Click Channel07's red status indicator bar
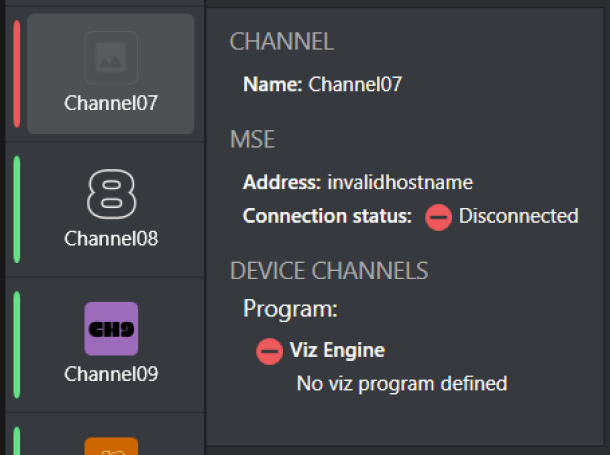610x455 pixels. point(17,74)
